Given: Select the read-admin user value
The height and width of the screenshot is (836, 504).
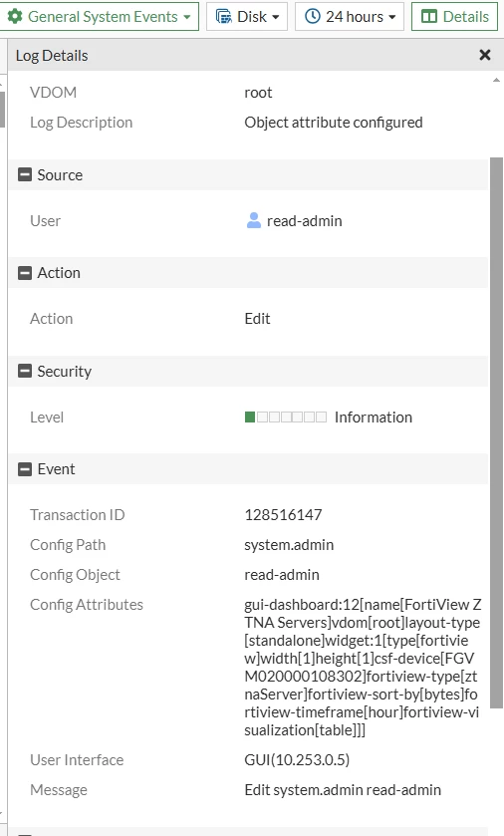Looking at the screenshot, I should (x=304, y=221).
